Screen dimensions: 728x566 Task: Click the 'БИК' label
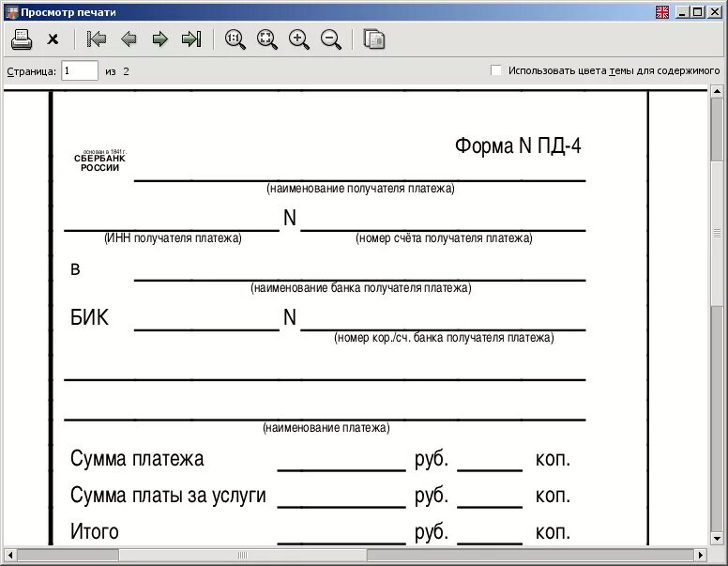click(x=89, y=317)
